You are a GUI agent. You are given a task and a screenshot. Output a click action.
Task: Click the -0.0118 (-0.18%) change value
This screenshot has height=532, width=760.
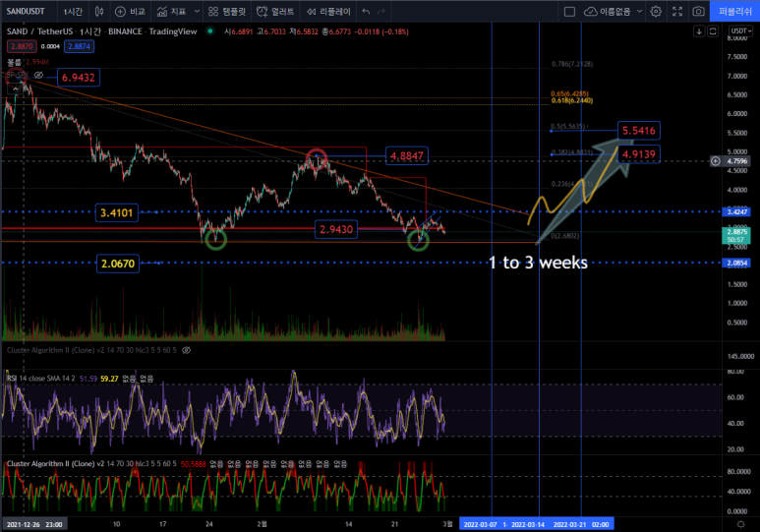point(380,31)
